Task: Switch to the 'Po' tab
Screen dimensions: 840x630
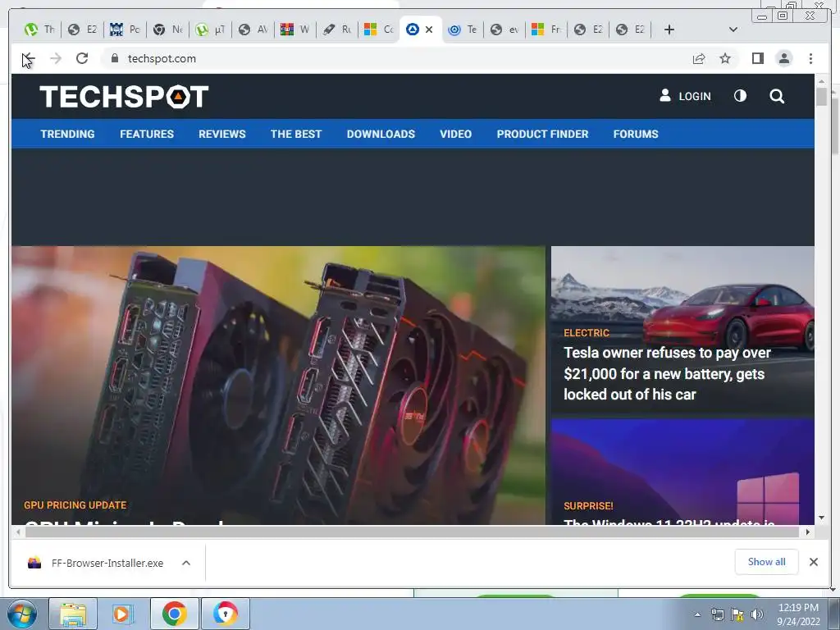Action: point(125,30)
